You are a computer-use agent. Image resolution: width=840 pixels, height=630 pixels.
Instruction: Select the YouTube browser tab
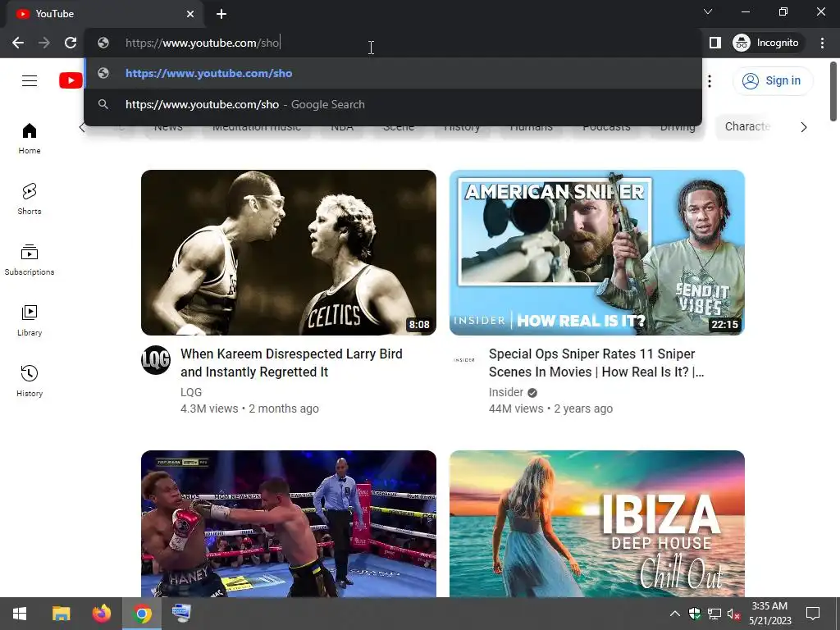click(105, 14)
